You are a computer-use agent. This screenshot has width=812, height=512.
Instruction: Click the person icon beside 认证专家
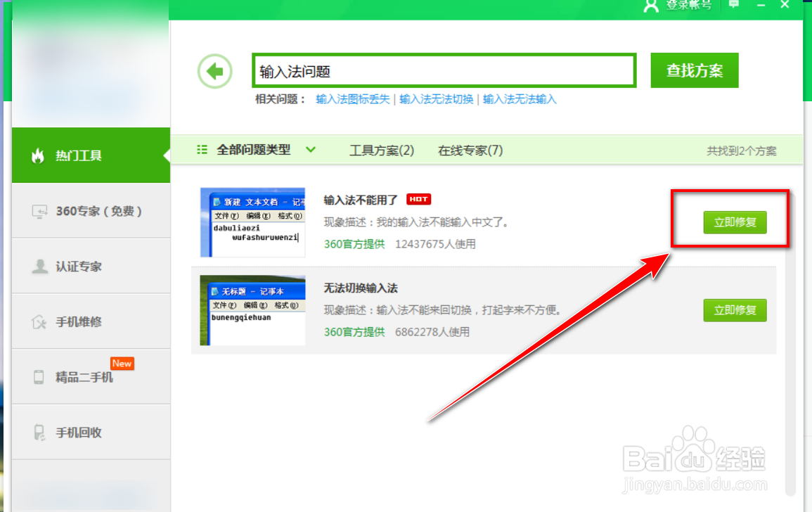click(x=39, y=267)
